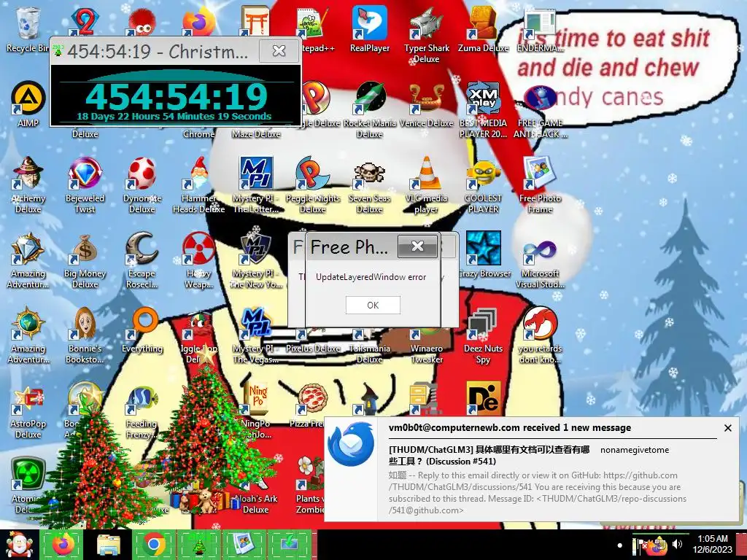Viewport: 747px width, 560px height.
Task: Select Mystery PI The Lottery icon
Action: [x=256, y=186]
